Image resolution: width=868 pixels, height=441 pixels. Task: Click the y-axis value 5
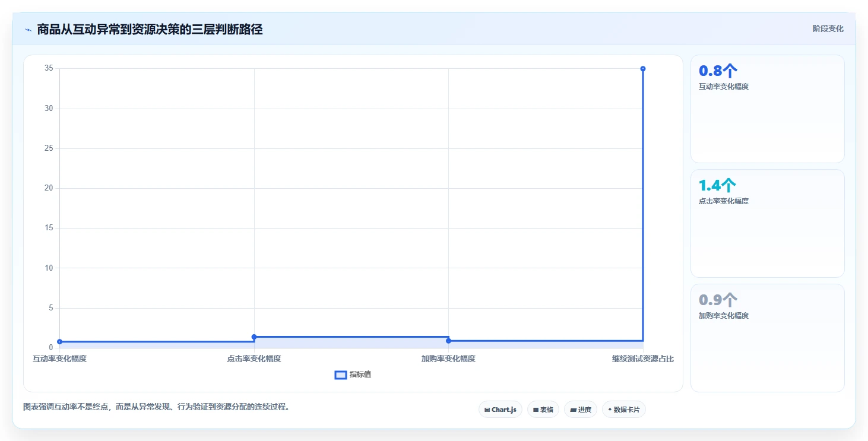(x=51, y=307)
